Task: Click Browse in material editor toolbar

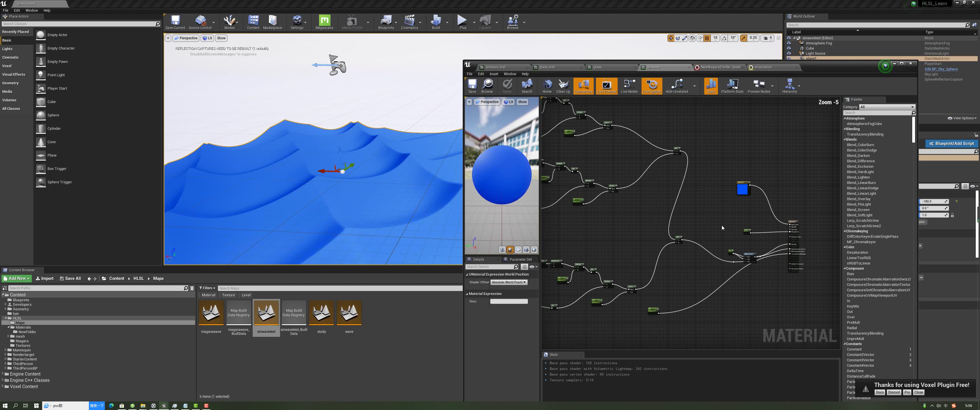Action: coord(487,86)
